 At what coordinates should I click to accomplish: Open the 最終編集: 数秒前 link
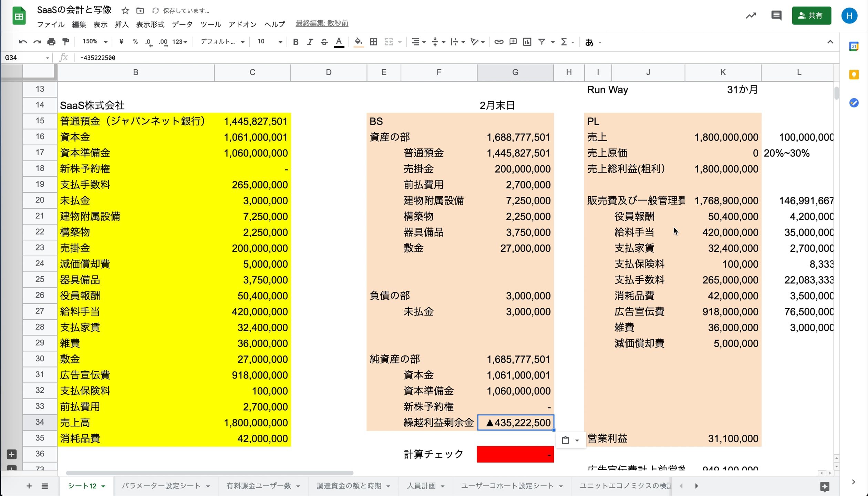pos(322,23)
